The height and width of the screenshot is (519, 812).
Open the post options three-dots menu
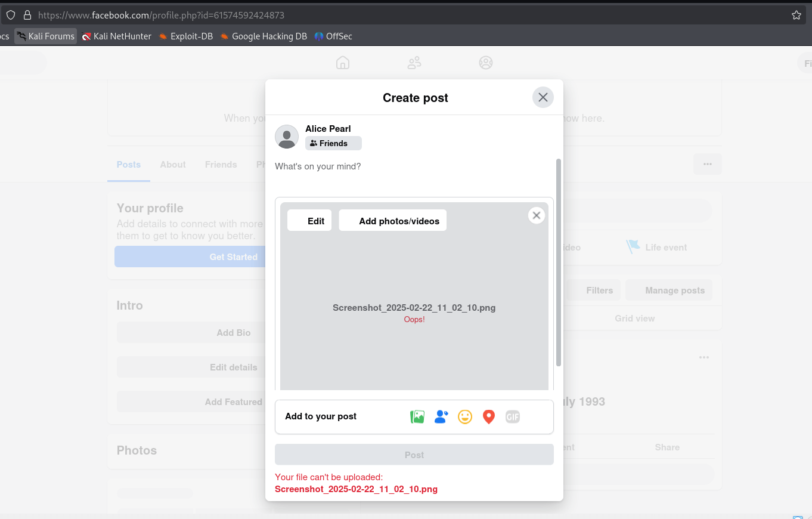pos(704,357)
